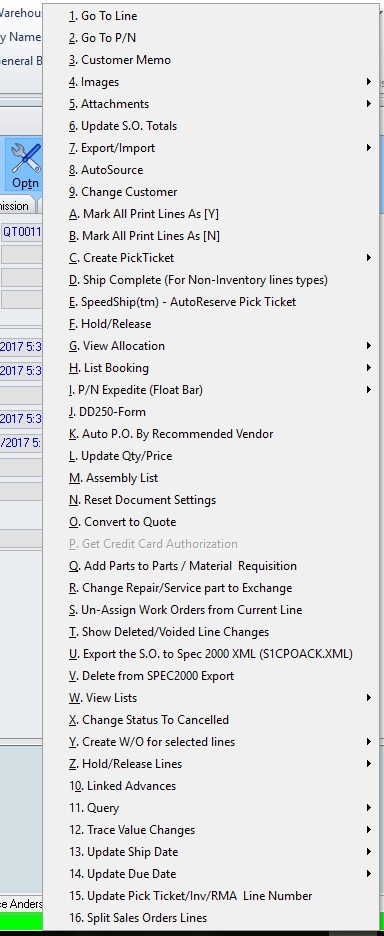Viewport: 384px width, 936px height.
Task: Open the View Allocation submenu
Action: tap(210, 346)
